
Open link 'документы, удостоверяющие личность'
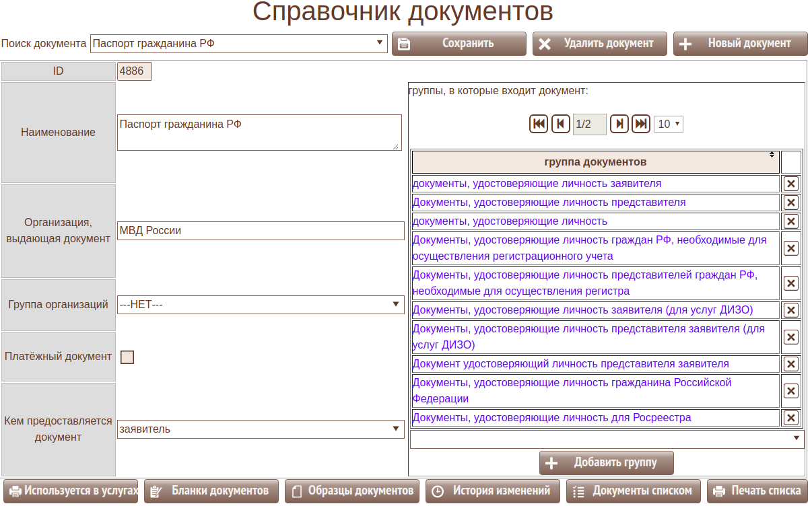tap(510, 221)
